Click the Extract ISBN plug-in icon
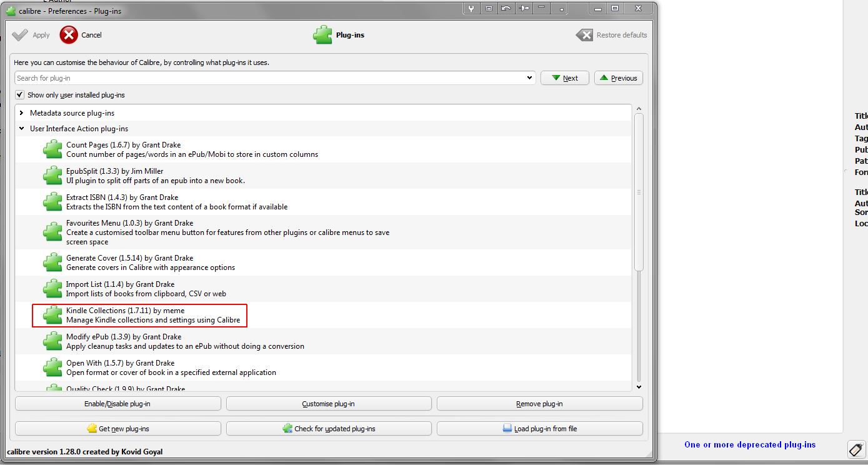868x465 pixels. [52, 202]
